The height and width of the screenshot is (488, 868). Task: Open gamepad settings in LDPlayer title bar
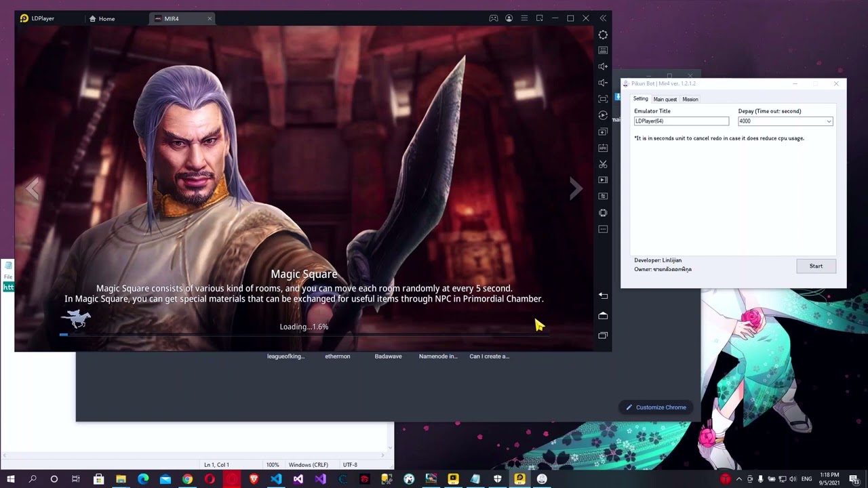(x=494, y=18)
